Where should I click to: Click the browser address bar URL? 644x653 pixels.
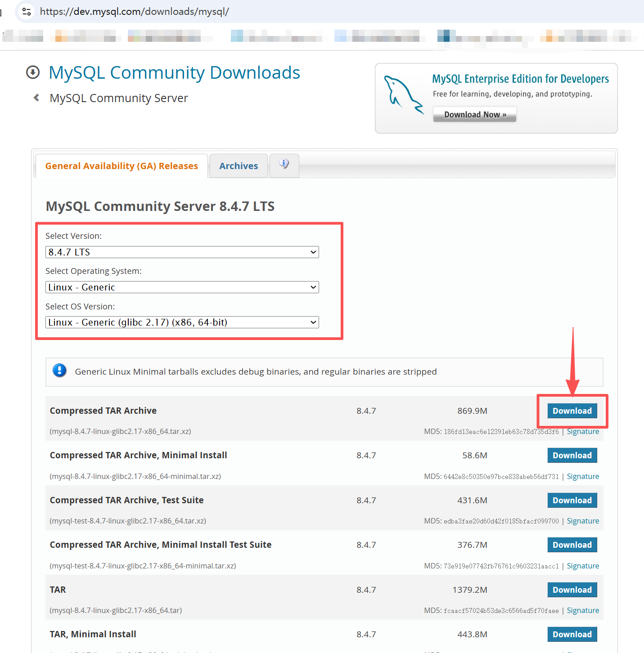tap(134, 12)
